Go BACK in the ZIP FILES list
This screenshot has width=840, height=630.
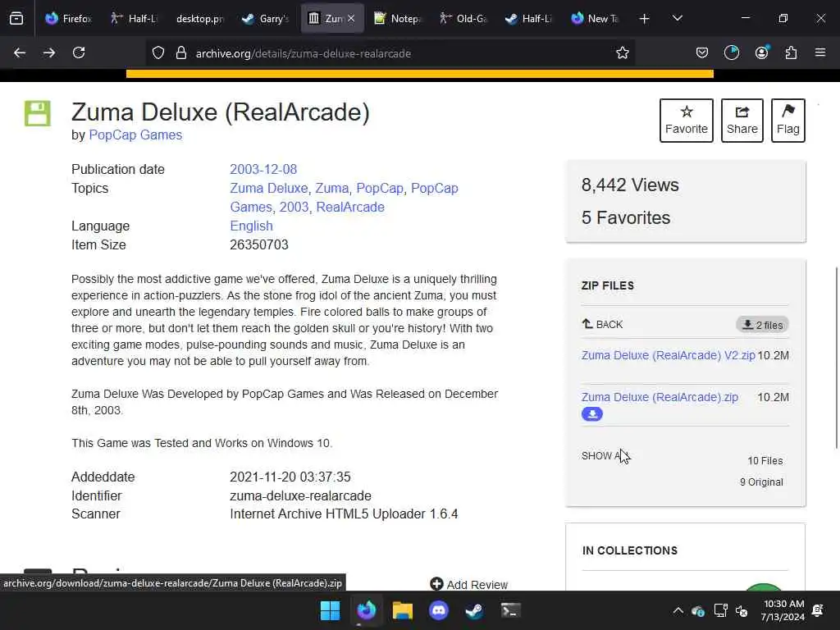pos(602,324)
